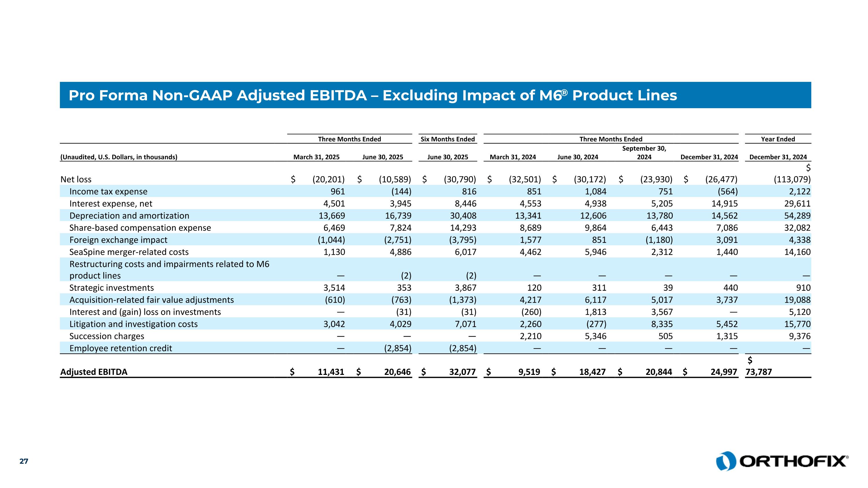Click Depreciation and amortization label

[x=129, y=216]
